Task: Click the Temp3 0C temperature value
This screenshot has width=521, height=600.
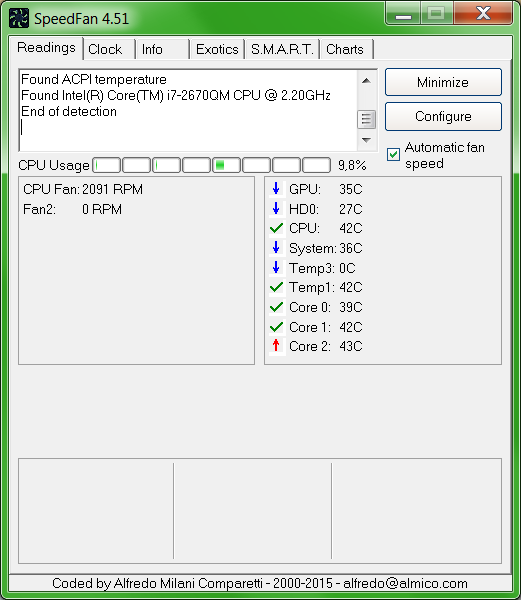Action: point(347,268)
